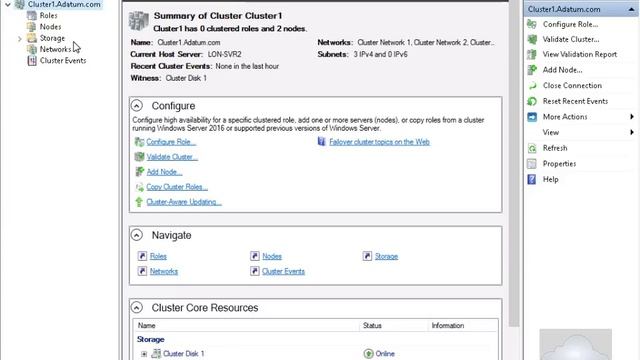Click the Add Node icon in Actions pane
The image size is (640, 360).
pos(532,70)
